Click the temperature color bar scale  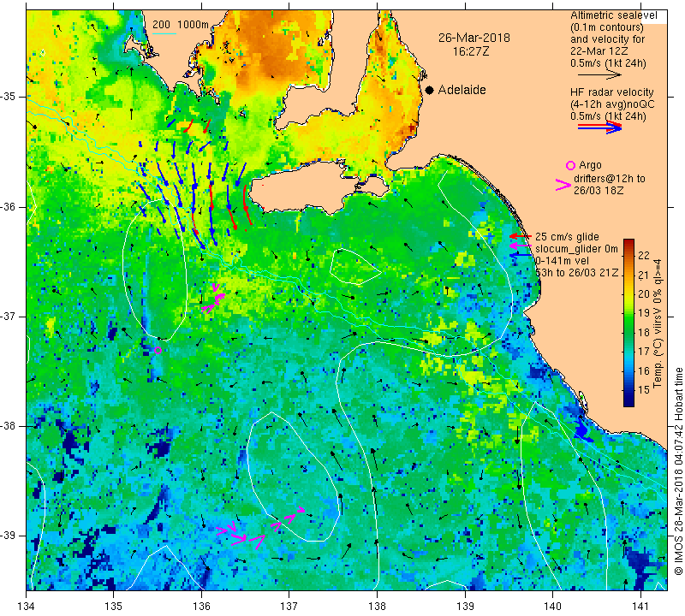tap(628, 323)
